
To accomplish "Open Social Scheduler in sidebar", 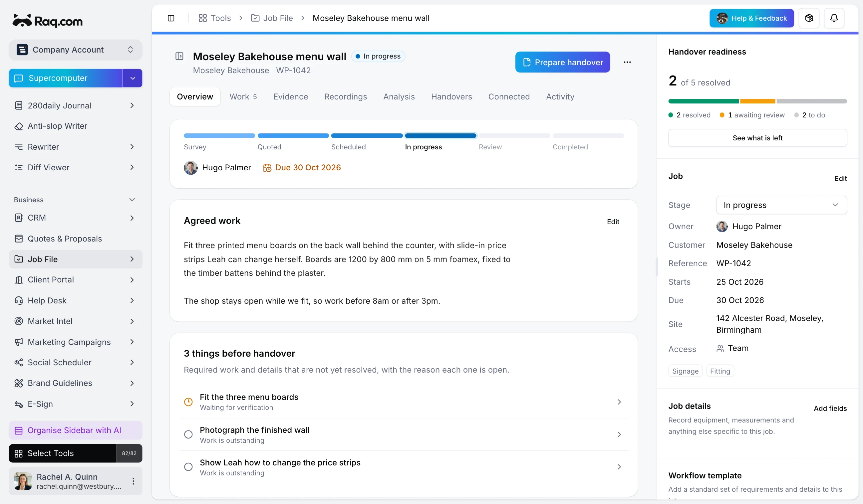I will [x=75, y=362].
